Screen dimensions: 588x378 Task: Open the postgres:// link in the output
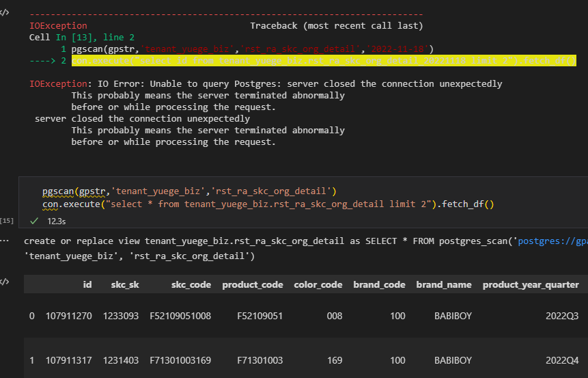coord(552,241)
